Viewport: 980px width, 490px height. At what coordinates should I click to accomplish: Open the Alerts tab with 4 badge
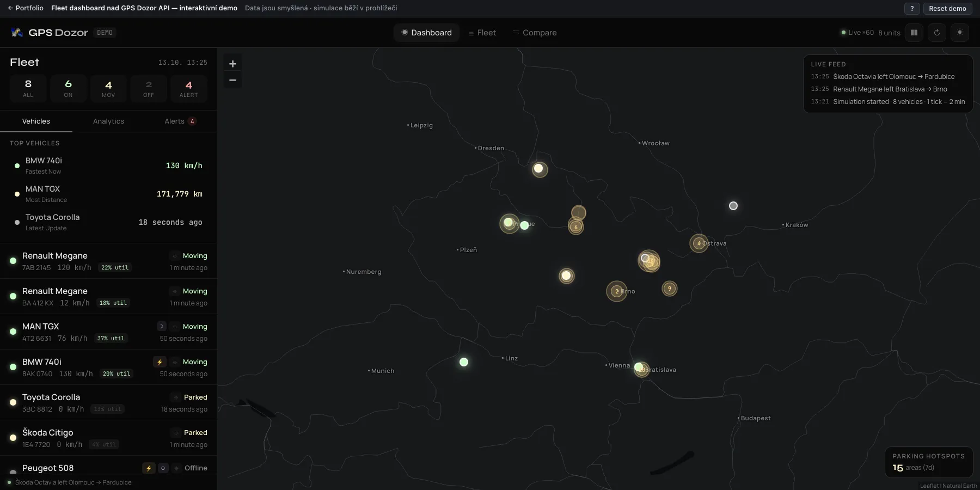pyautogui.click(x=180, y=121)
